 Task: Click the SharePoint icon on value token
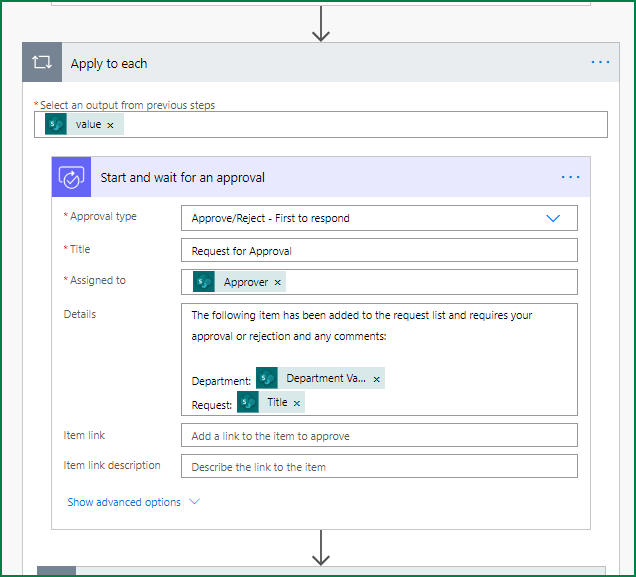point(56,125)
